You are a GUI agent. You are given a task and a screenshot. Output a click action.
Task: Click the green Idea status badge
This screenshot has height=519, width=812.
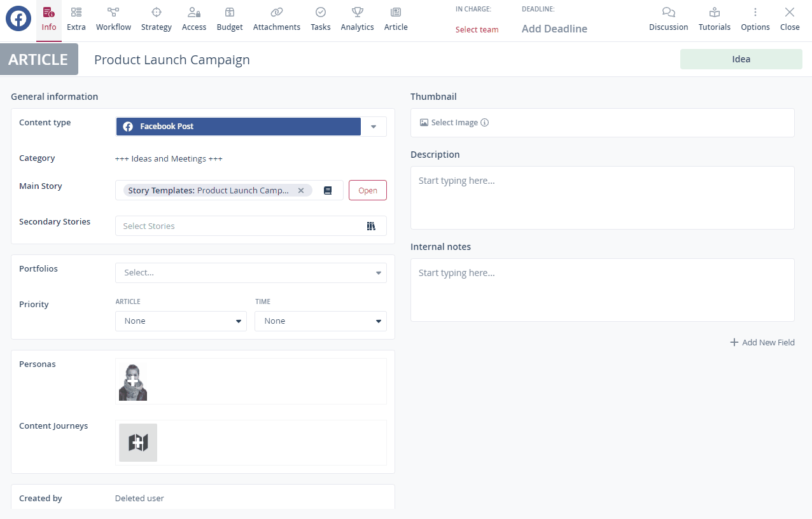coord(741,59)
